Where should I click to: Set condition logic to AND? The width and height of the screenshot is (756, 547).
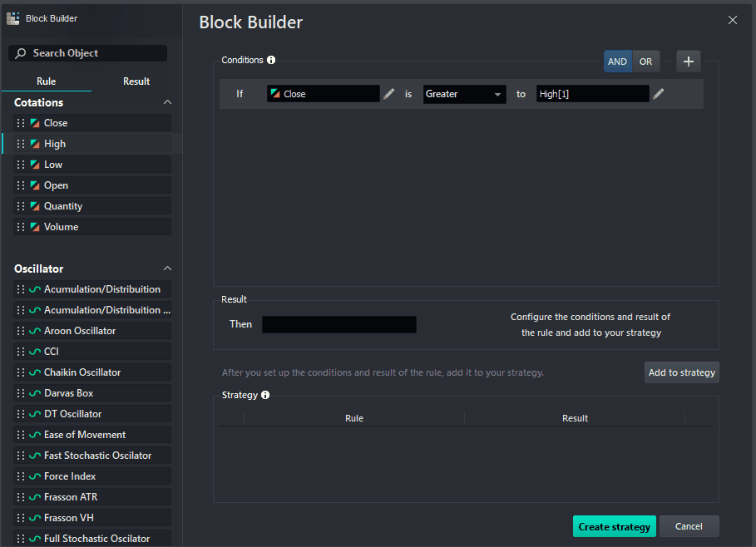click(x=618, y=62)
